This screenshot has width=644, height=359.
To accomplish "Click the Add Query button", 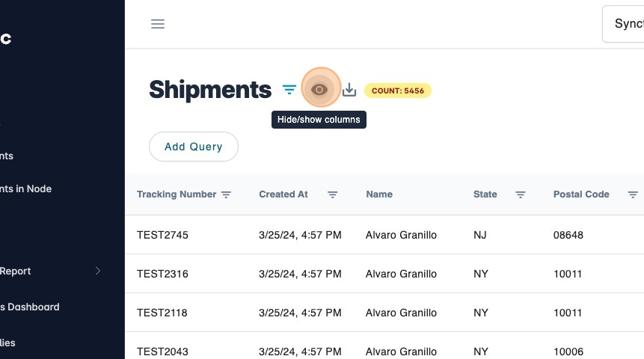I will pyautogui.click(x=194, y=147).
